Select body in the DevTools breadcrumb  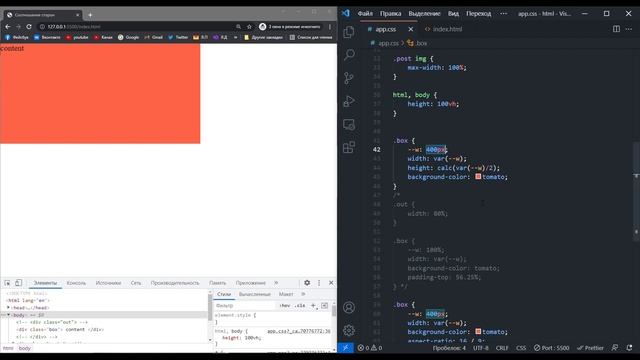point(24,348)
